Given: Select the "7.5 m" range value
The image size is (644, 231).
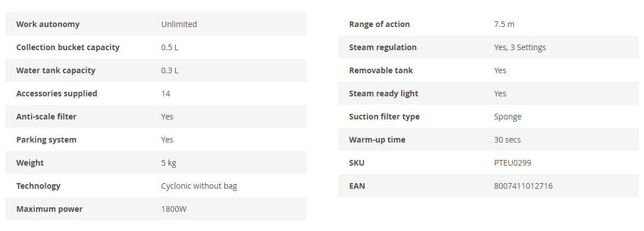Looking at the screenshot, I should pyautogui.click(x=504, y=24).
